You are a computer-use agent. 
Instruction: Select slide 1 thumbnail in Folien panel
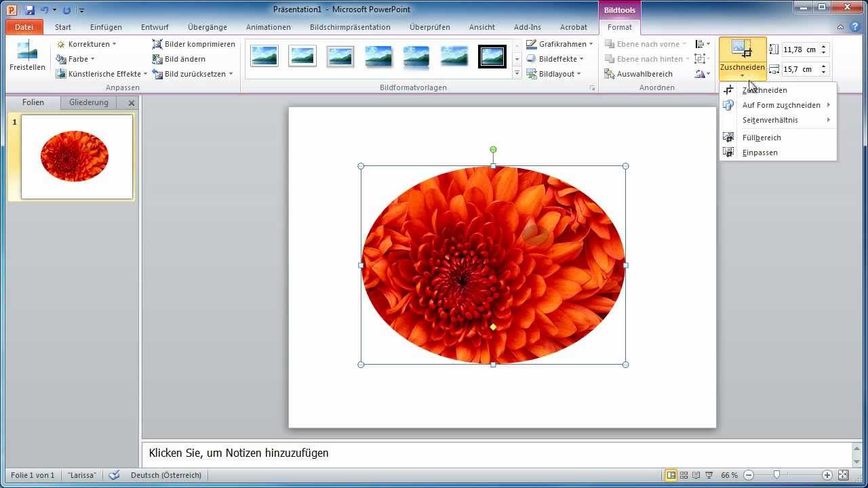pos(77,157)
